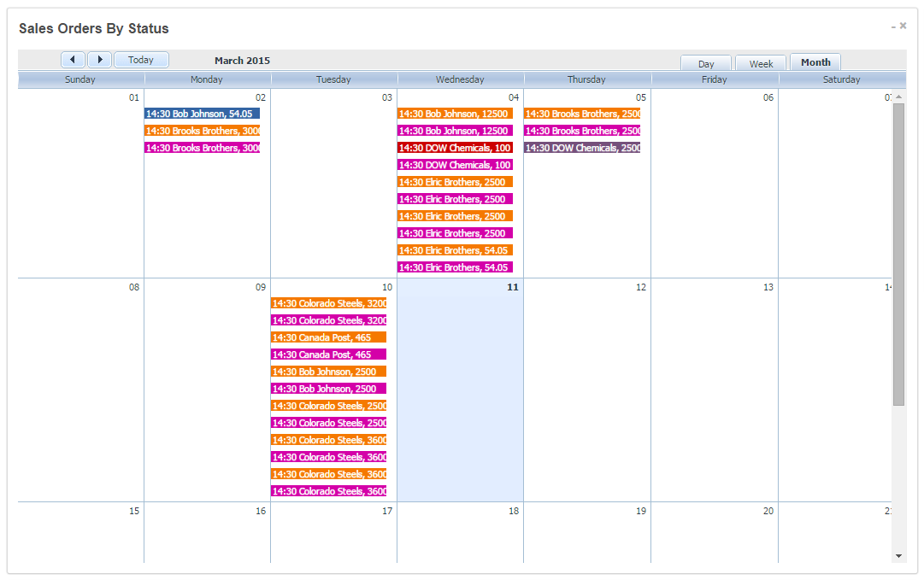Go to the previous month arrow

point(73,60)
